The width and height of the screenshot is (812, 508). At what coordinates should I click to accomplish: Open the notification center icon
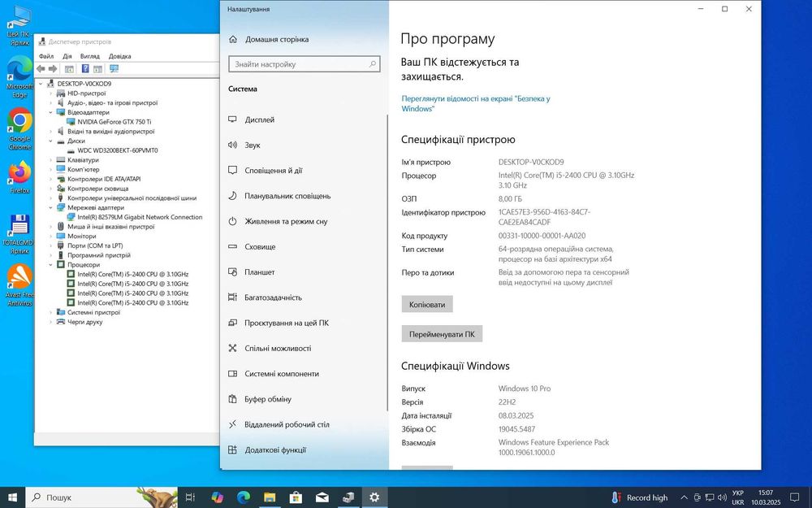(x=795, y=497)
